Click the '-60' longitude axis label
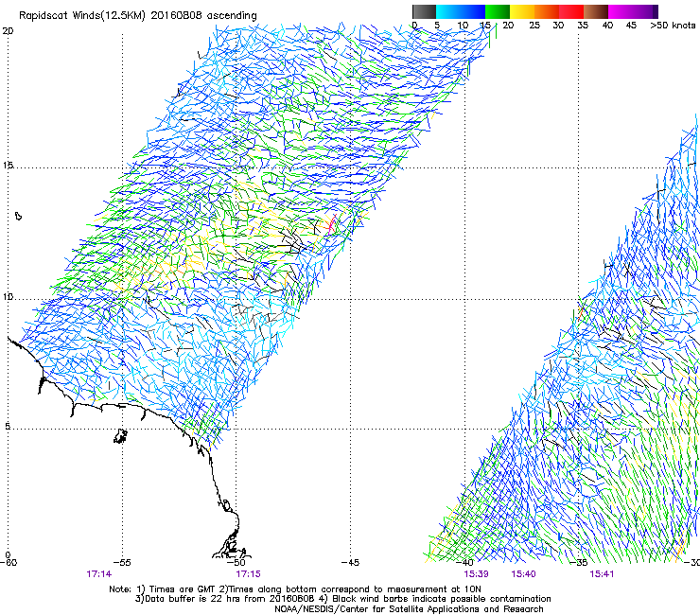 (9, 563)
